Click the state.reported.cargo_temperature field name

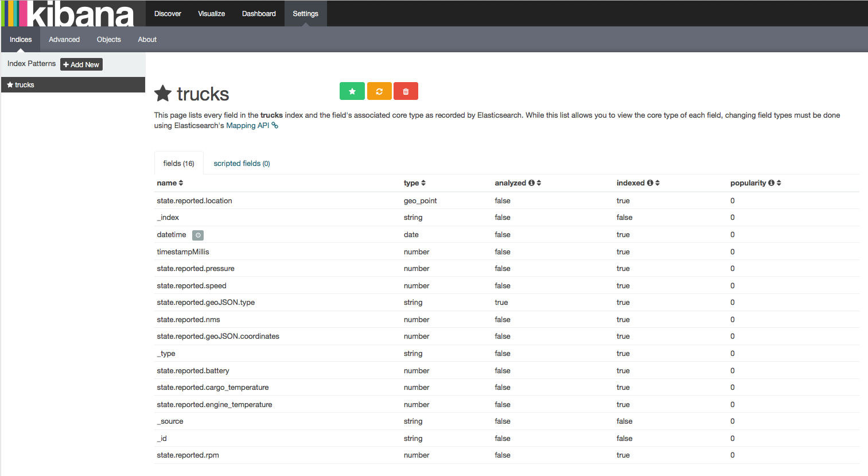click(x=213, y=388)
